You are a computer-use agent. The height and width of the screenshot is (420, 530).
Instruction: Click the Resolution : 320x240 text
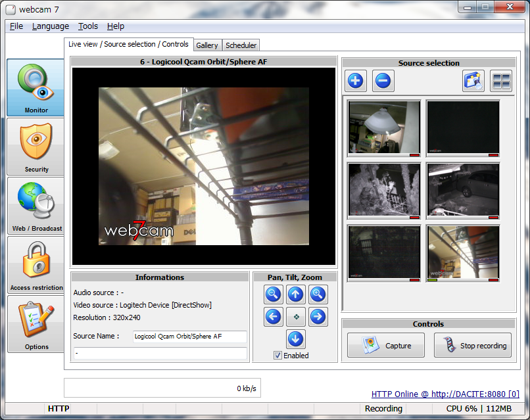coord(107,317)
